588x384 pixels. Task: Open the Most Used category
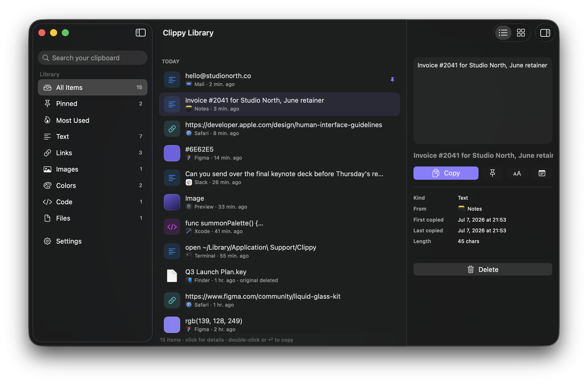click(x=92, y=120)
